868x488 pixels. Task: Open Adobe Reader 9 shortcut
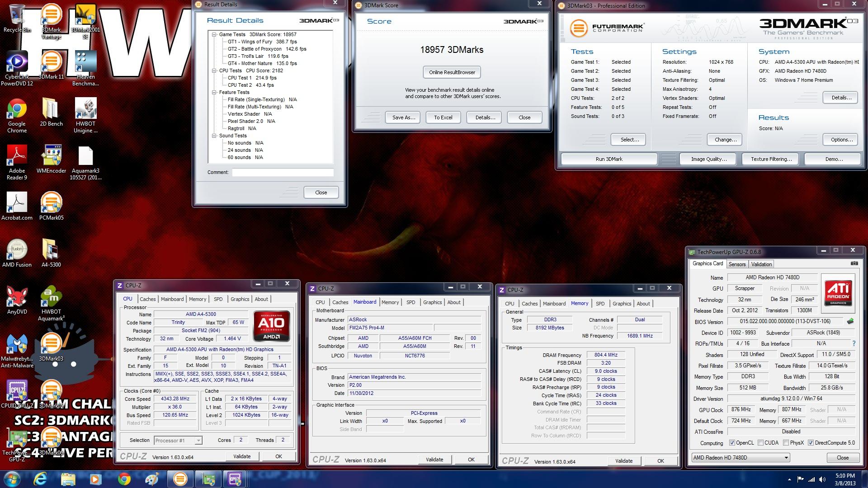(17, 162)
